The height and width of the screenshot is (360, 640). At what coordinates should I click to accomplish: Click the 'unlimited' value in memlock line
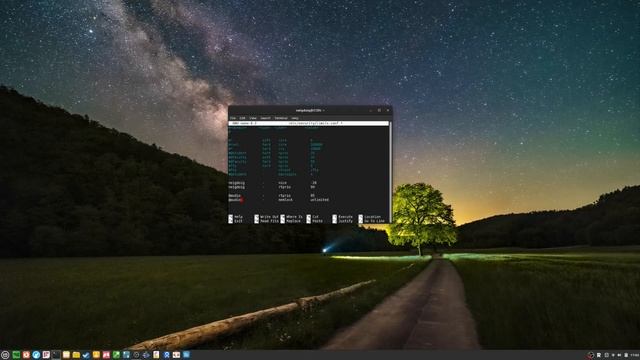[319, 200]
